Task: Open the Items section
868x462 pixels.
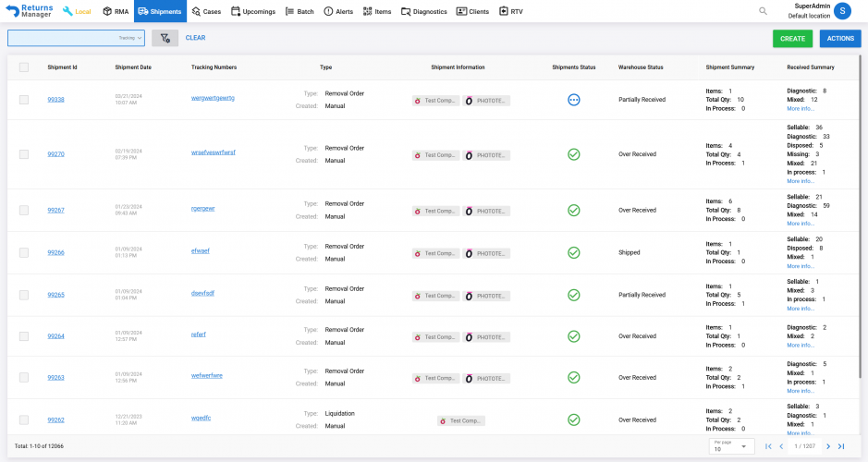Action: coord(377,11)
